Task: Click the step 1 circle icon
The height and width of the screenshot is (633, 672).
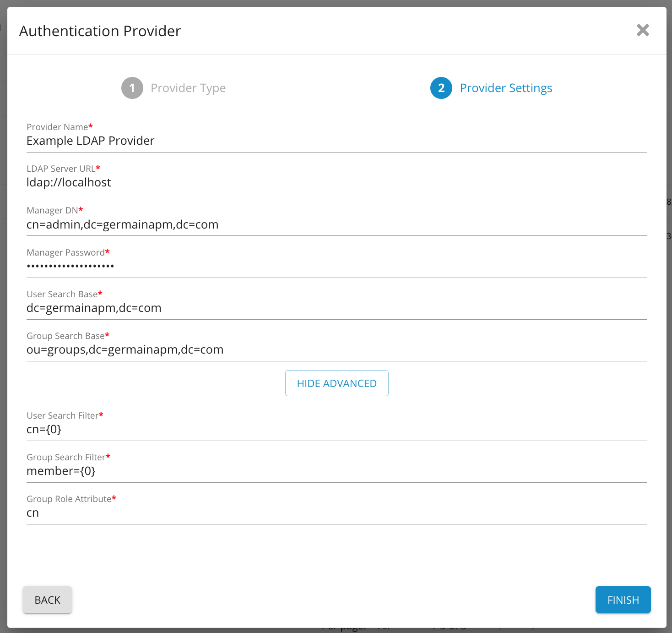Action: (x=132, y=88)
